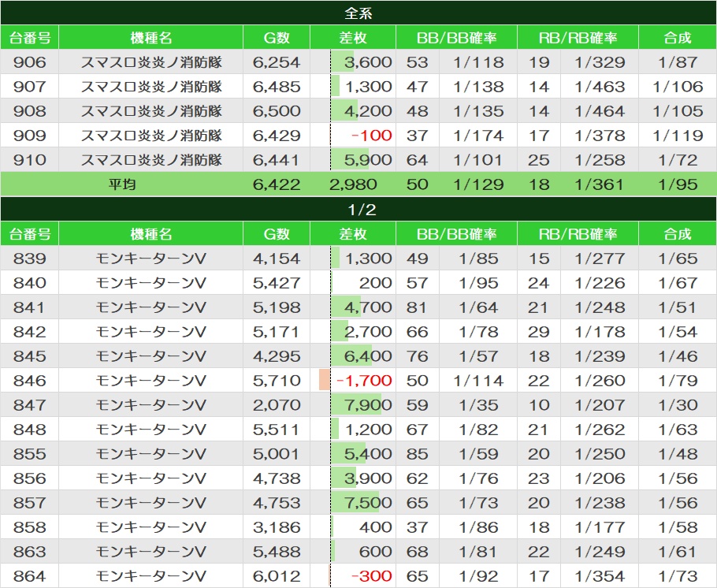Click RB count 29 for machine 842

[x=538, y=332]
